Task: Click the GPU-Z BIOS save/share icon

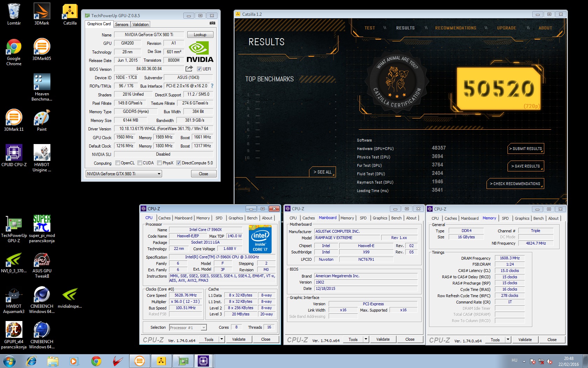Action: pos(189,69)
